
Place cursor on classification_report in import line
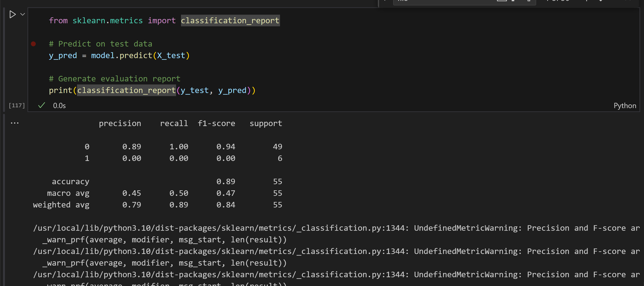(230, 21)
